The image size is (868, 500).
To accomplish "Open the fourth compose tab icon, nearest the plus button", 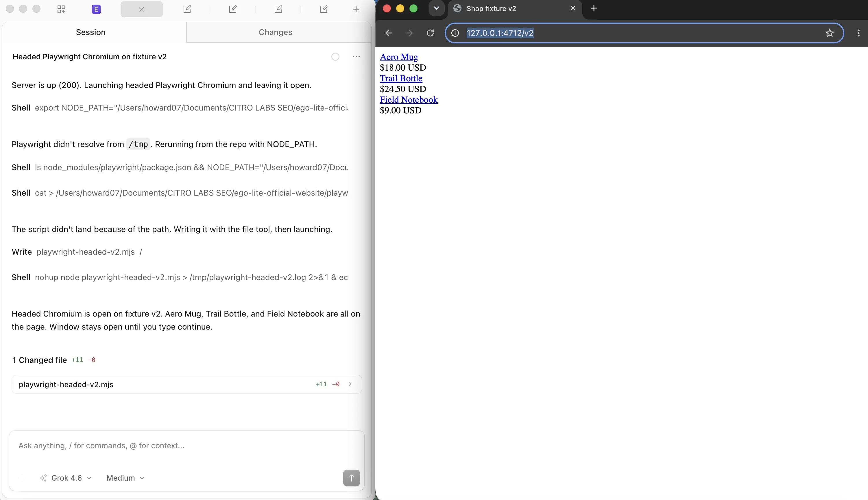I will [324, 9].
